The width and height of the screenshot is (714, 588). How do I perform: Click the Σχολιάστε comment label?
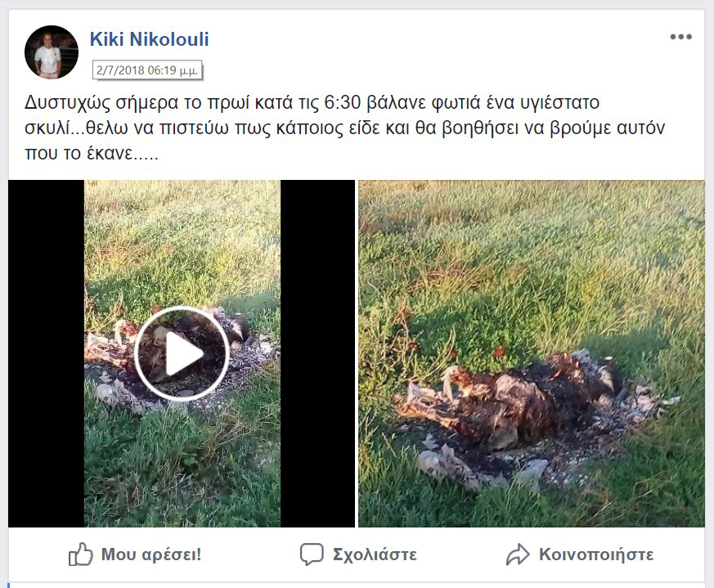375,554
